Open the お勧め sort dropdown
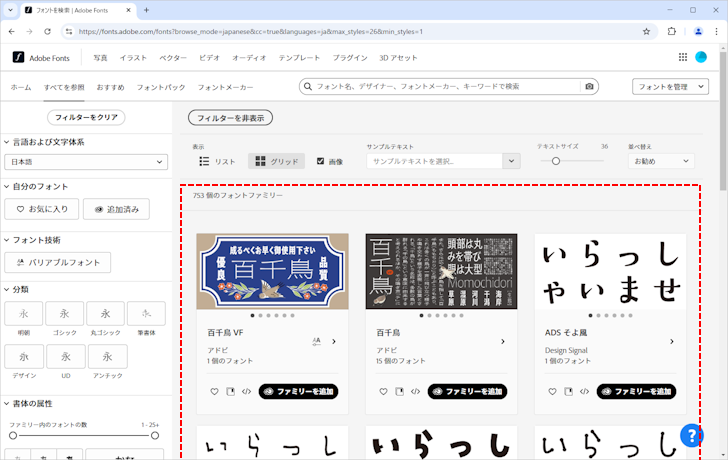 [x=661, y=161]
